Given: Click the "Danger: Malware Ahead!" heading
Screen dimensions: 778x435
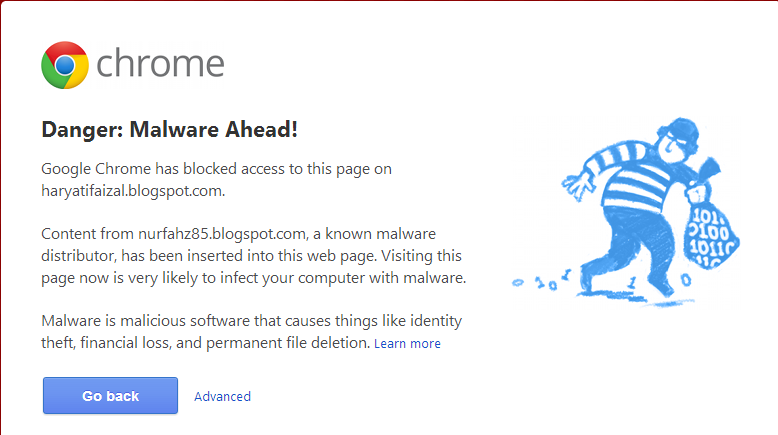Looking at the screenshot, I should tap(170, 130).
